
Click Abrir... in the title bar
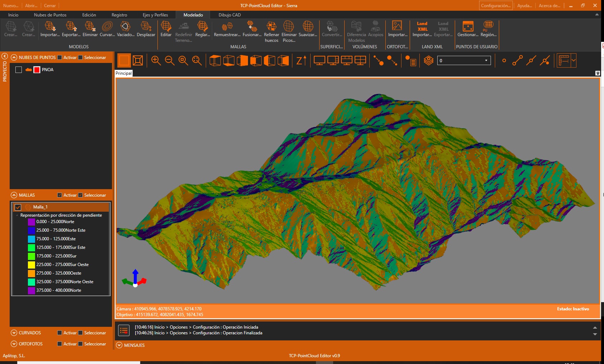[x=31, y=6]
